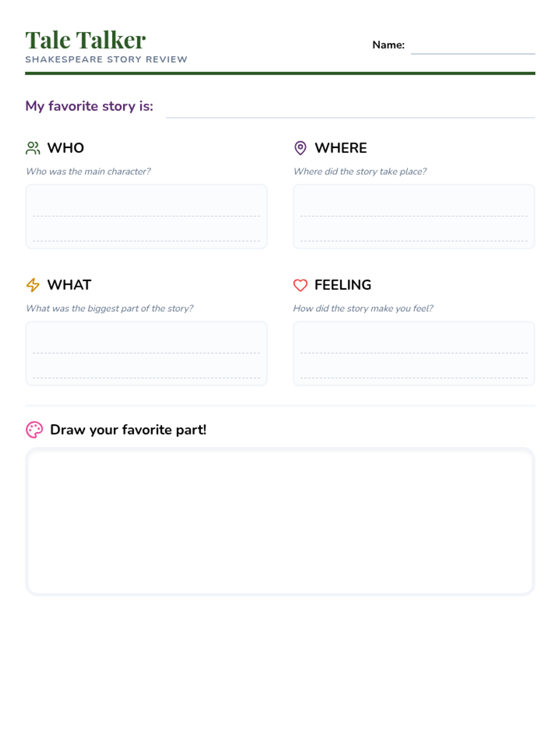
Task: Click the 'Who was the main character?' prompt
Action: click(88, 171)
